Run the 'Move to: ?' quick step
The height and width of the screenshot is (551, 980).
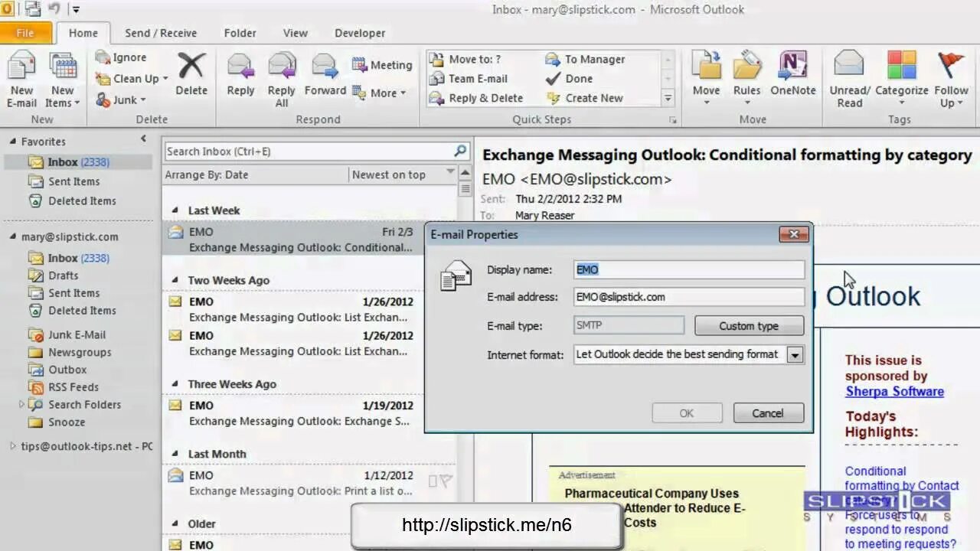(x=465, y=59)
